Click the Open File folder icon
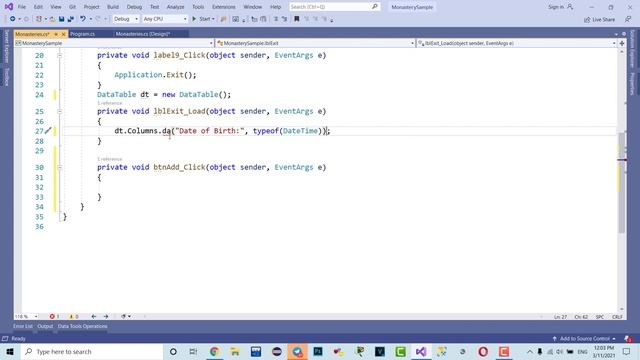Viewport: 640px width, 360px height. [x=52, y=19]
